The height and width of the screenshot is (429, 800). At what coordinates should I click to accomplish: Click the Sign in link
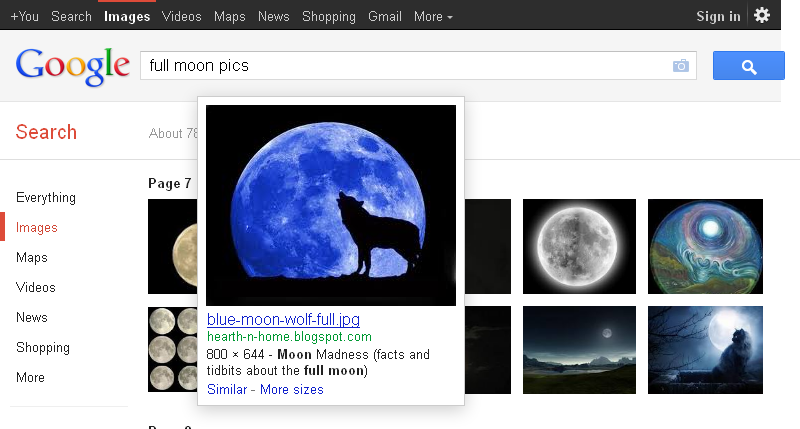tap(718, 17)
